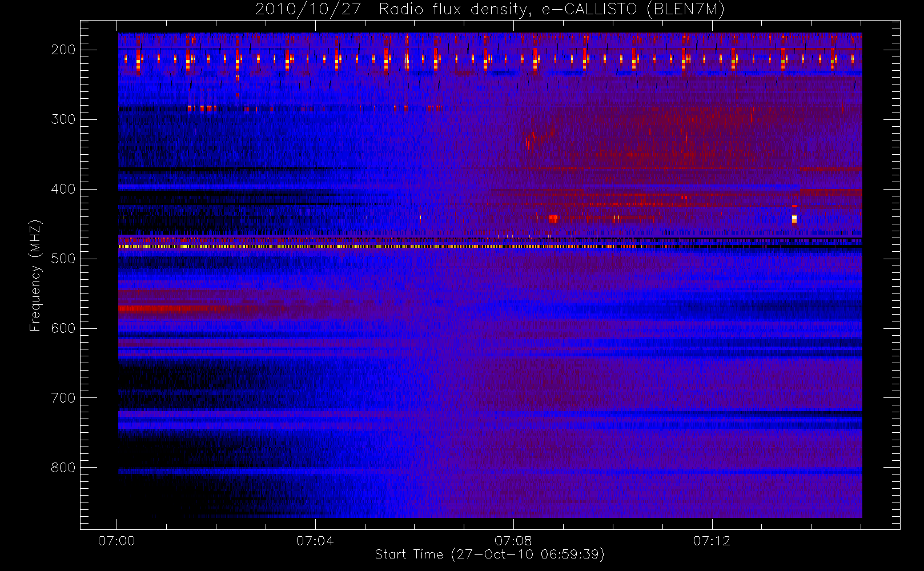Click the 07:08 time tick label

click(x=513, y=541)
